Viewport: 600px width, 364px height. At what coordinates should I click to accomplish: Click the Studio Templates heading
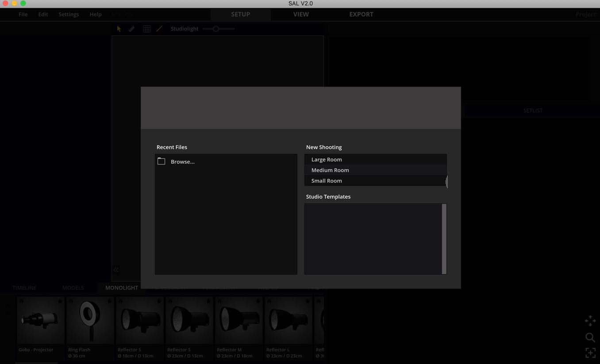click(328, 197)
